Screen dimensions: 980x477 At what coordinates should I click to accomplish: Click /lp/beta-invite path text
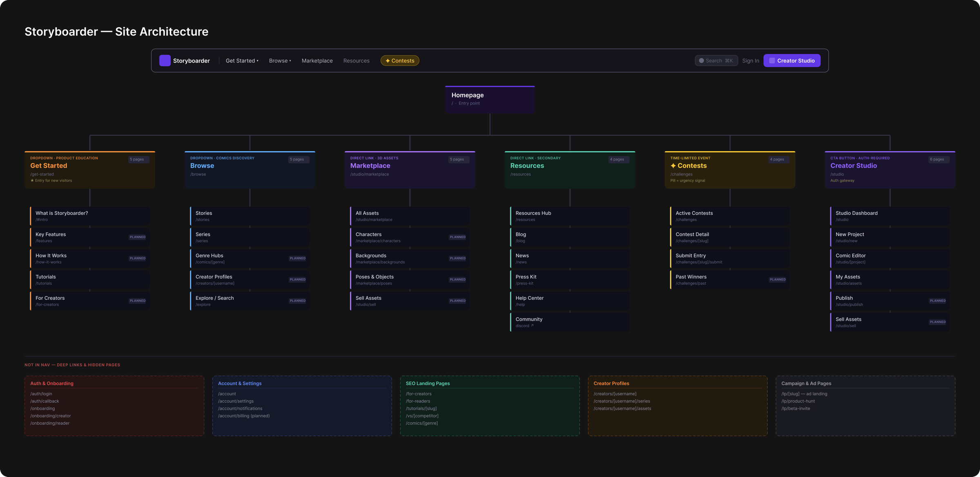click(796, 408)
